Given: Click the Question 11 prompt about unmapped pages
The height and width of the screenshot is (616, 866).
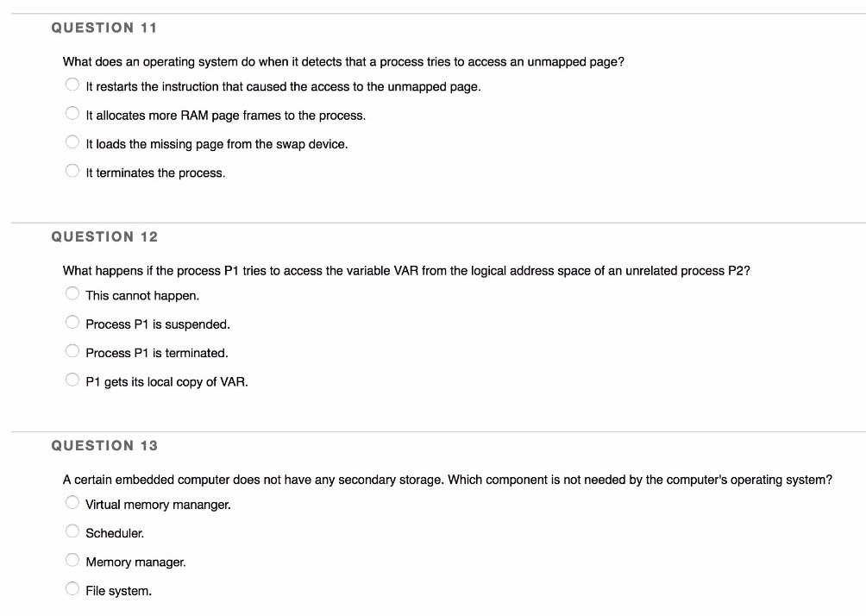Looking at the screenshot, I should [x=343, y=61].
